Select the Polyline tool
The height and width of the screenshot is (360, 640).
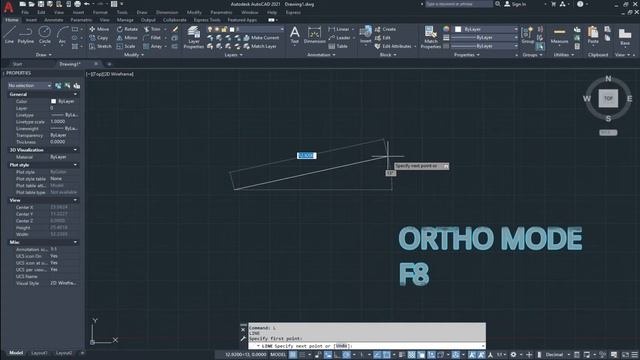[26, 35]
